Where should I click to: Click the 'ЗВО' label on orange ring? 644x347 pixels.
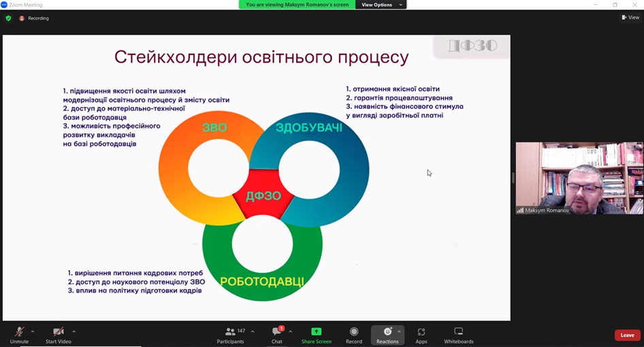pyautogui.click(x=214, y=127)
